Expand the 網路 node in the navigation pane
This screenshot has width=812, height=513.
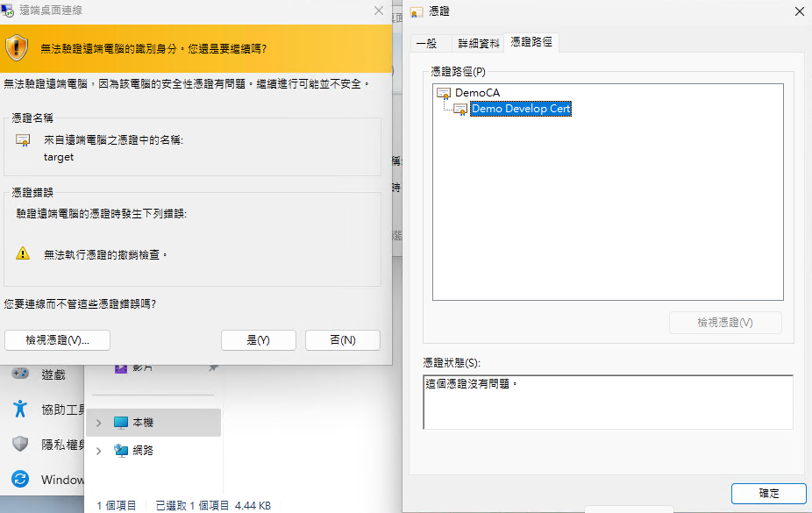98,451
